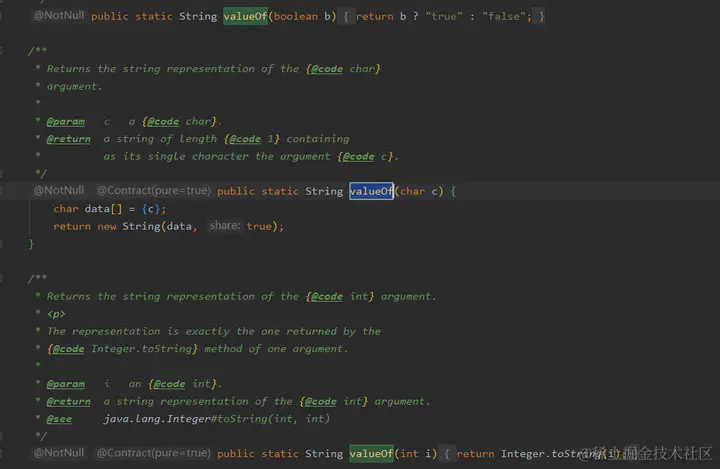This screenshot has width=720, height=469.
Task: Expand folded closing brace after "false";
Action: (541, 17)
